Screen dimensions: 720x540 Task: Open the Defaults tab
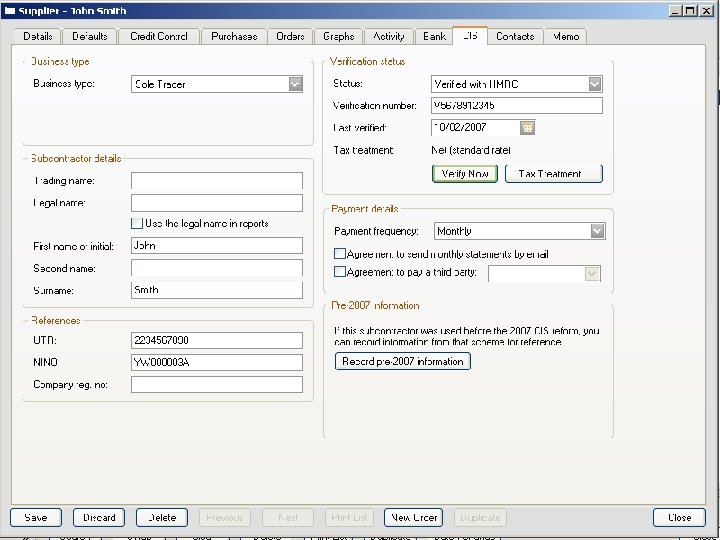coord(90,36)
